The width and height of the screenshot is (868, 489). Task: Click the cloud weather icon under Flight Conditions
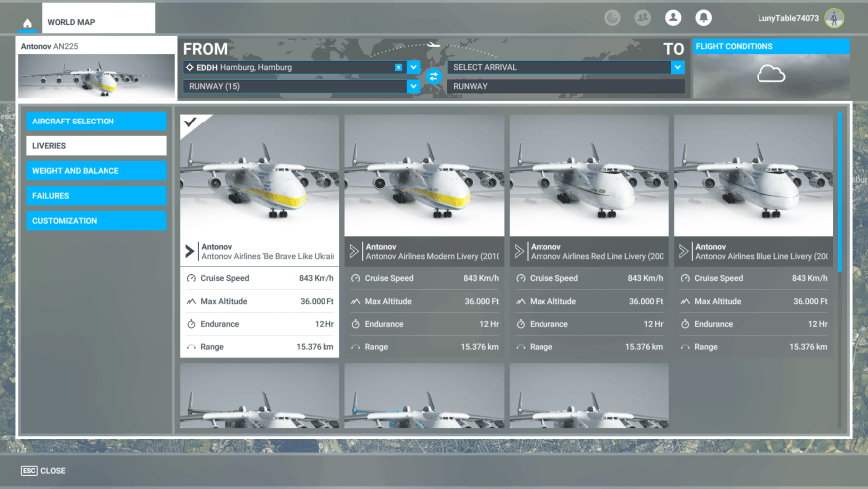[770, 74]
